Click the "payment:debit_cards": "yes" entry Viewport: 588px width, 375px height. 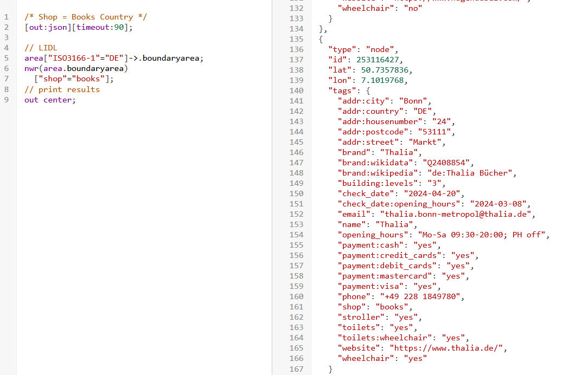[x=406, y=266]
